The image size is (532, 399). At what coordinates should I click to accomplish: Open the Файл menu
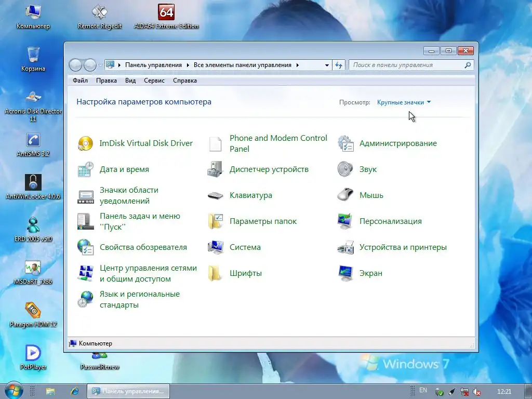coord(80,81)
